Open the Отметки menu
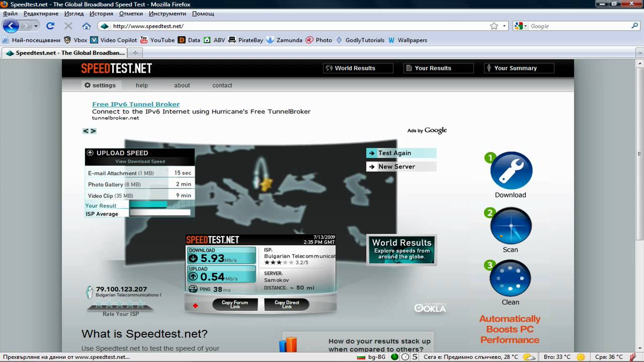The width and height of the screenshot is (644, 362). click(131, 14)
